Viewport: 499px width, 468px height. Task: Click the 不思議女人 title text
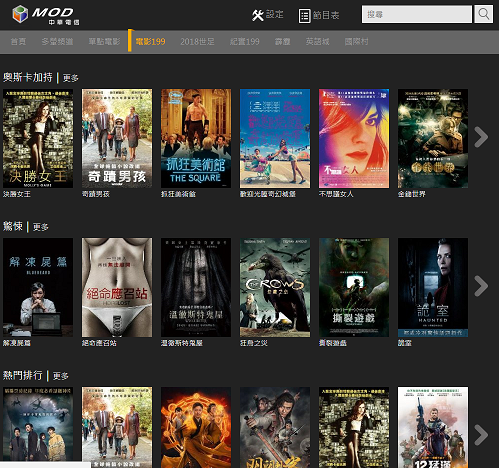(x=336, y=194)
